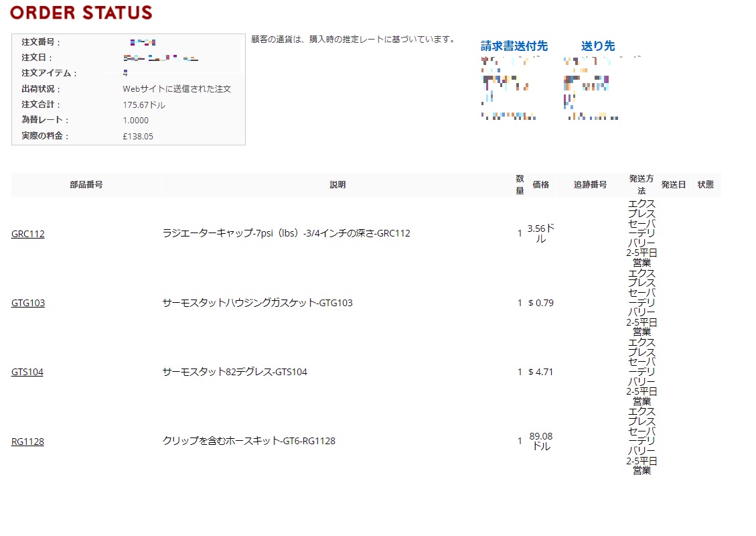Open the GRC112 part number link
The width and height of the screenshot is (756, 536).
28,234
